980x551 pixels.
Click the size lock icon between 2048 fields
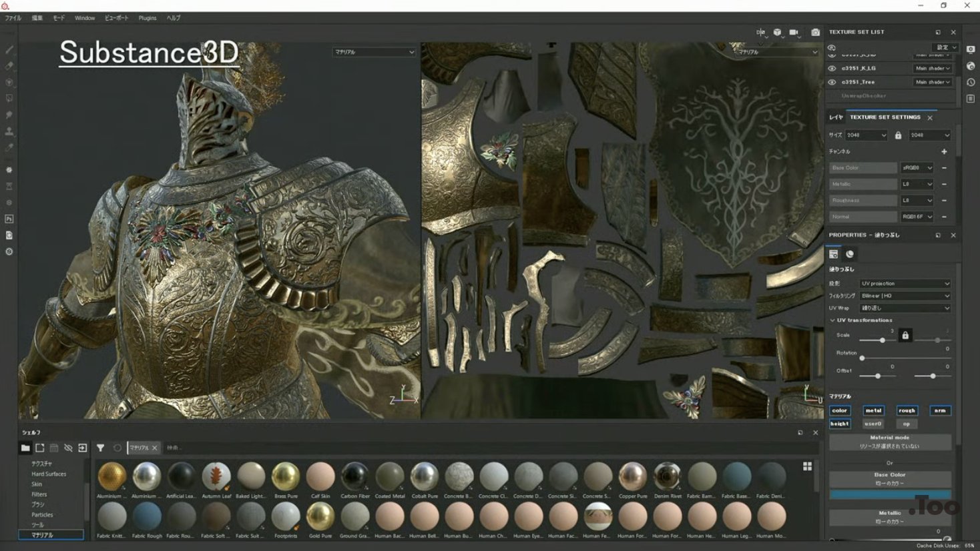898,135
